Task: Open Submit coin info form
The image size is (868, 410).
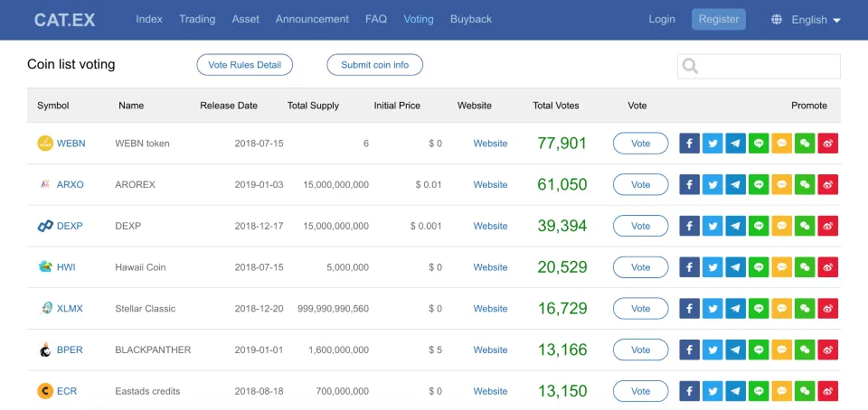Action: coord(374,65)
